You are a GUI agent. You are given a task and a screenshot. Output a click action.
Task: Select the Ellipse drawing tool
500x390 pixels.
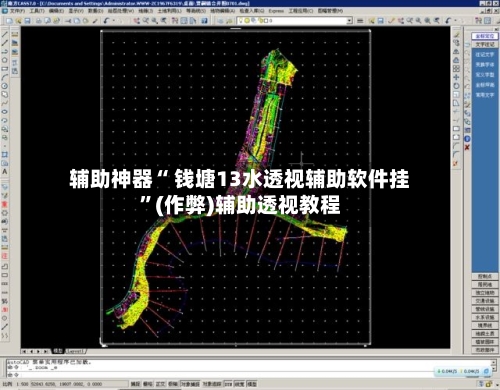coord(5,112)
